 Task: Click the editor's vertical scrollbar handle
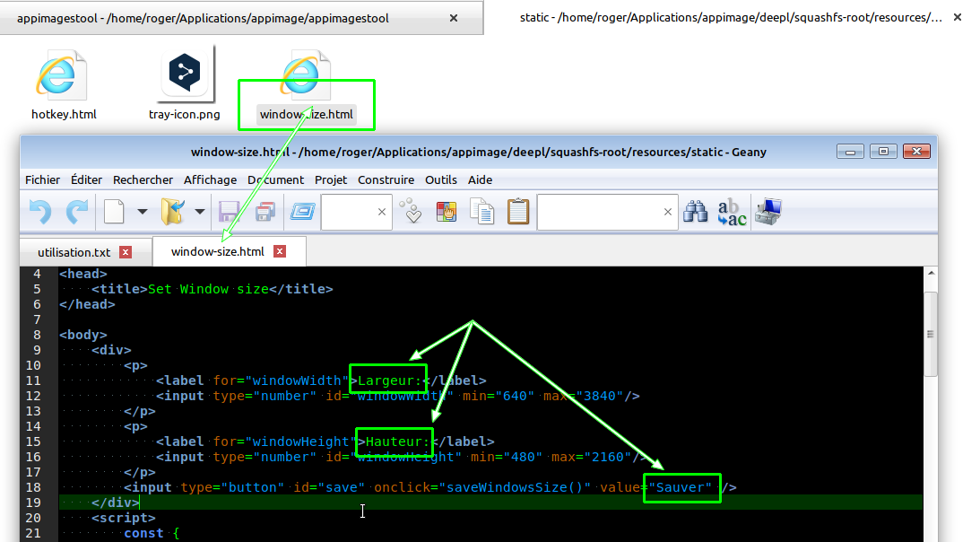930,334
